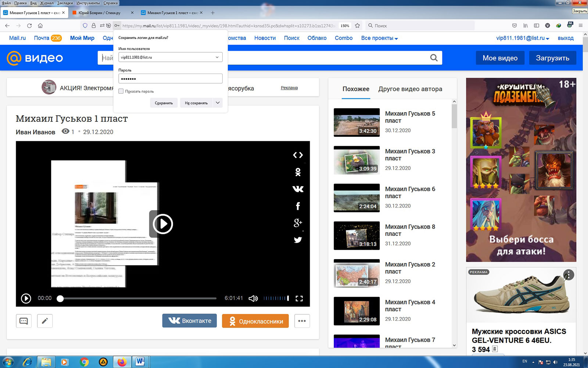Click the pencil edit video icon
588x368 pixels.
[x=45, y=321]
